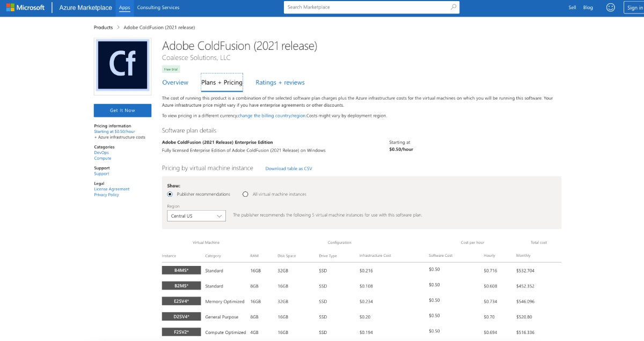Select All virtual machine instances

(245, 194)
